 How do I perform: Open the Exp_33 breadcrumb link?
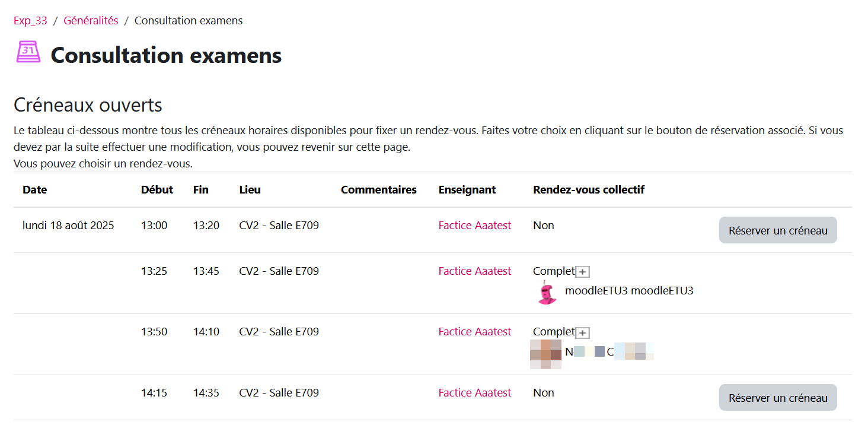(x=30, y=21)
